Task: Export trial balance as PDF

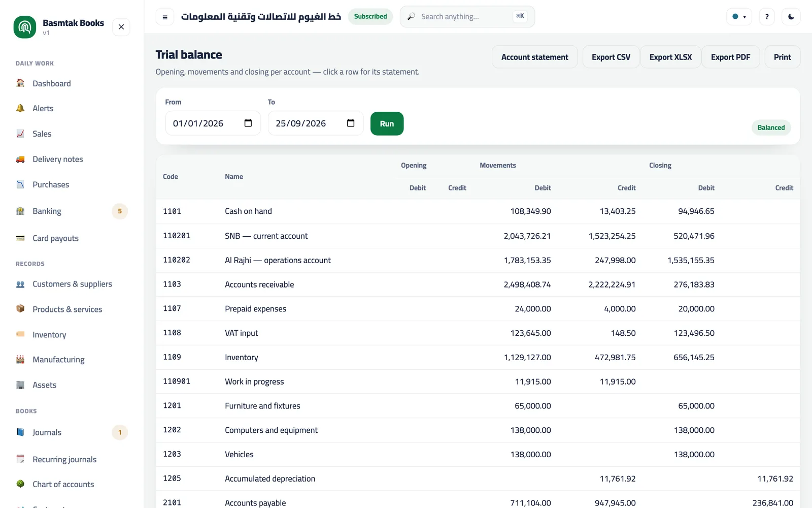Action: (730, 57)
